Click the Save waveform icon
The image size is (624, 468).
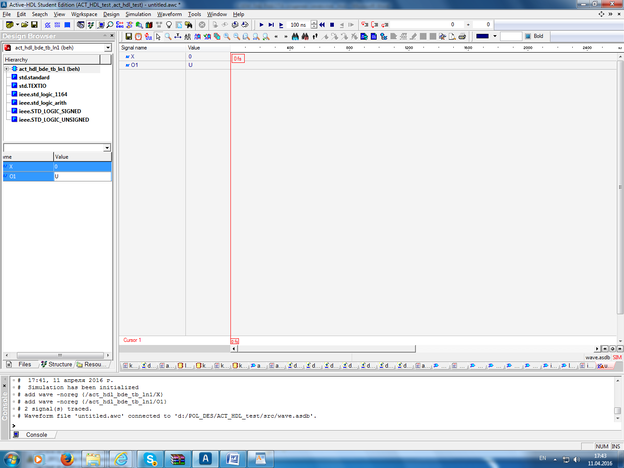tap(127, 36)
